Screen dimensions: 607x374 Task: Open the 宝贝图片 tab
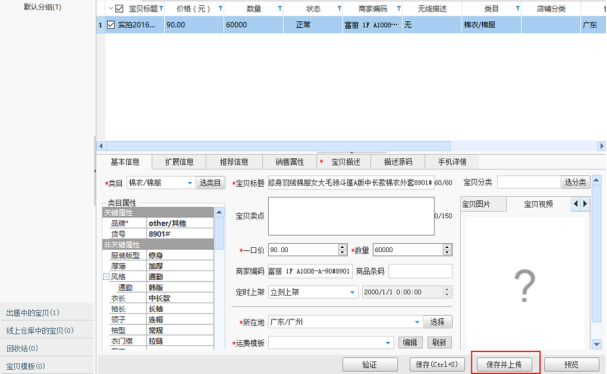pos(483,204)
